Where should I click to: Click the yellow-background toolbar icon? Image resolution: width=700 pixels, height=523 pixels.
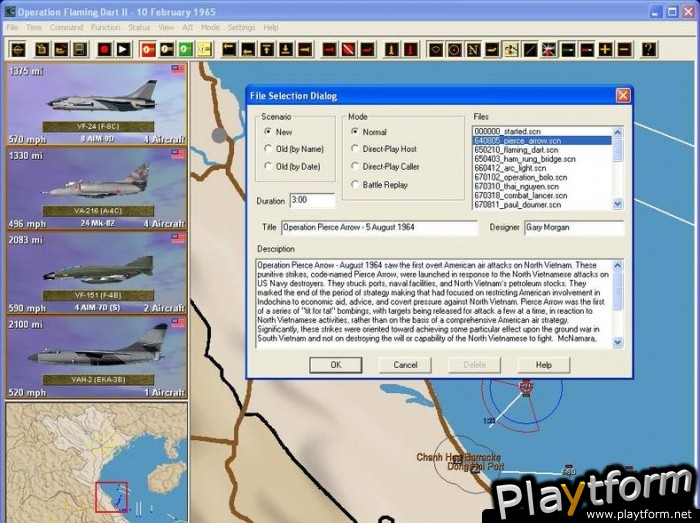click(x=204, y=49)
